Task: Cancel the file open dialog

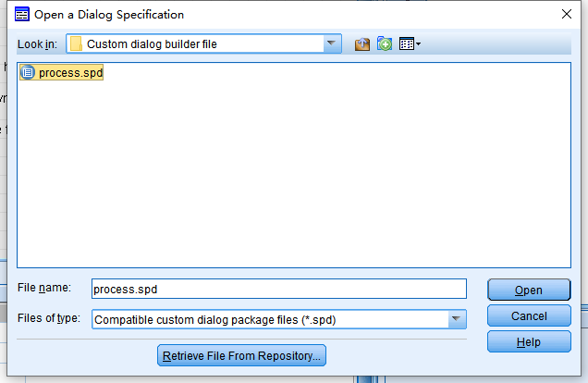Action: point(529,315)
